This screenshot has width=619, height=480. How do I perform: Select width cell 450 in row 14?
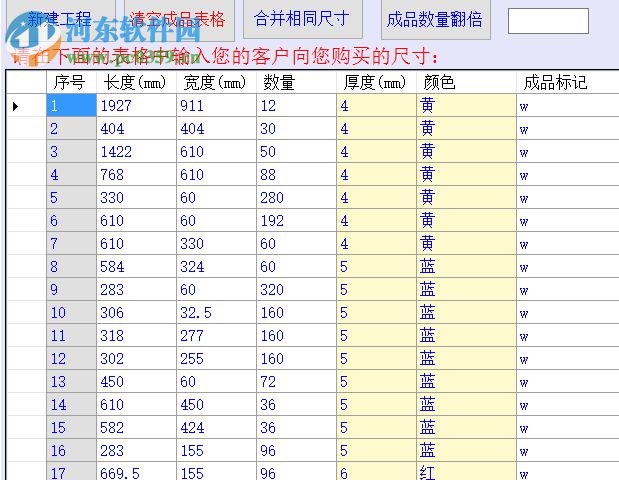pos(216,404)
